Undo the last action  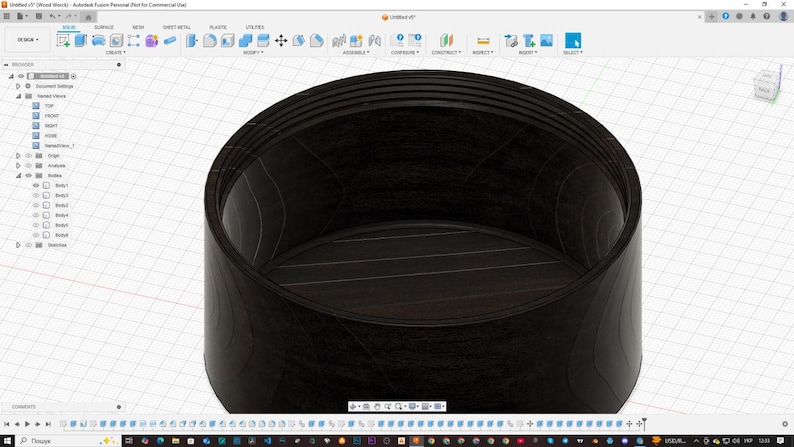52,16
